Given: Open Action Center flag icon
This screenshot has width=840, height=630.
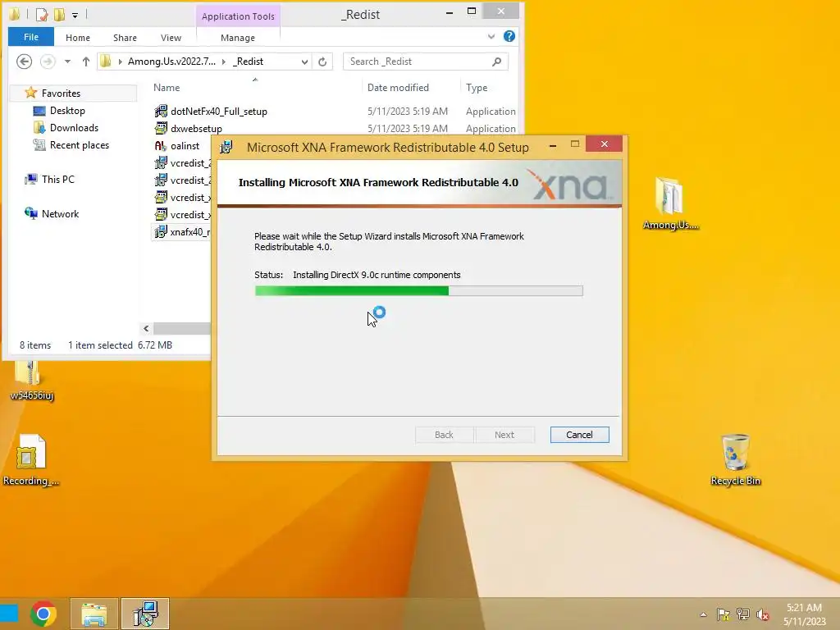Looking at the screenshot, I should [724, 614].
